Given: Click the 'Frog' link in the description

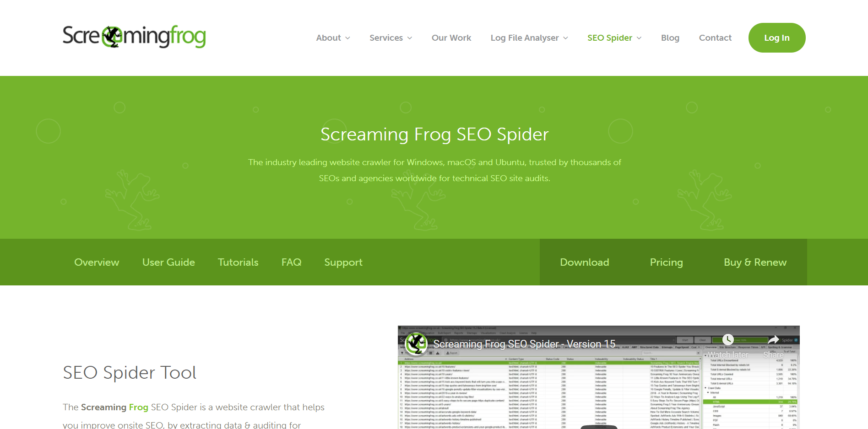Looking at the screenshot, I should coord(138,407).
